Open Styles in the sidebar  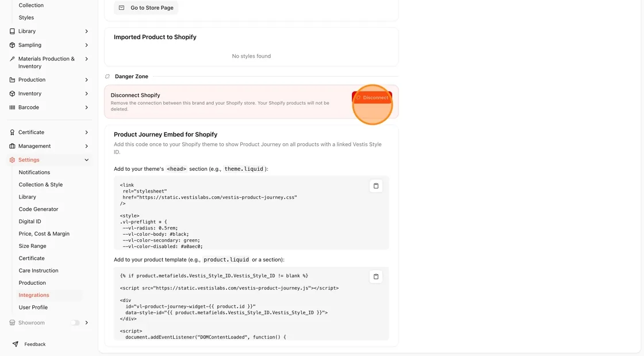(26, 18)
